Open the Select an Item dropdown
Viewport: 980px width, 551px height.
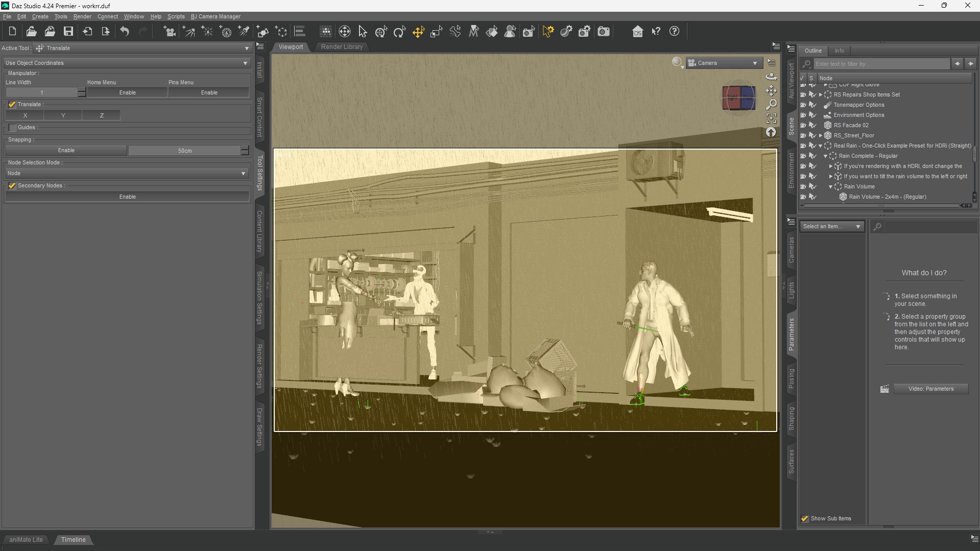832,226
